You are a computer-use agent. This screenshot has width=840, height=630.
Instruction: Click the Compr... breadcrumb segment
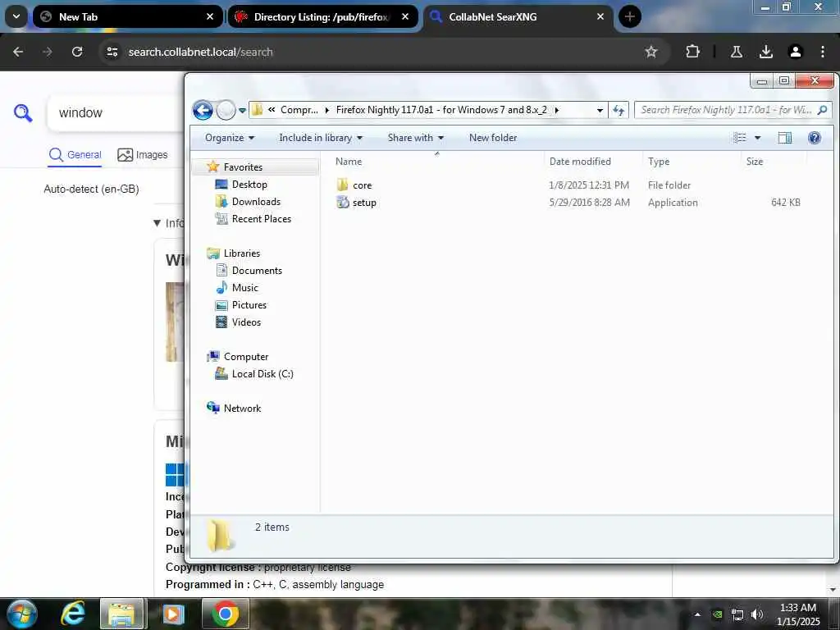coord(299,110)
